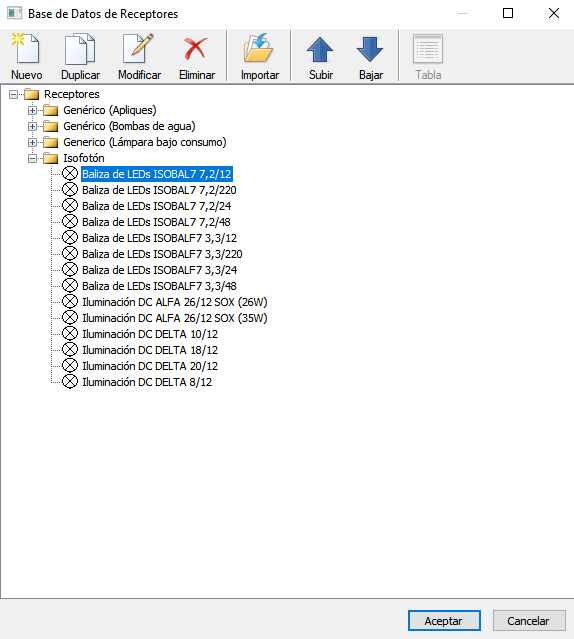The height and width of the screenshot is (639, 574).
Task: Select Iluminación DC DELTA 10/12
Action: (x=150, y=334)
